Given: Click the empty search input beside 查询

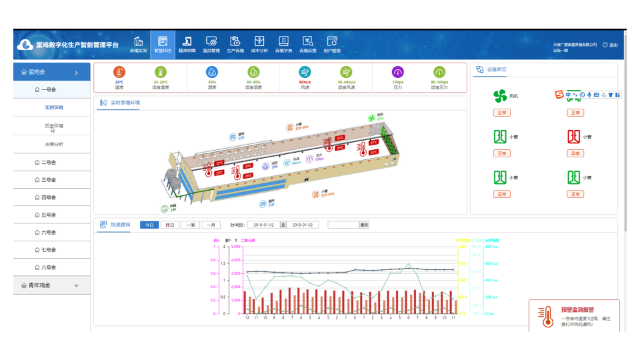Looking at the screenshot, I should coord(343,225).
